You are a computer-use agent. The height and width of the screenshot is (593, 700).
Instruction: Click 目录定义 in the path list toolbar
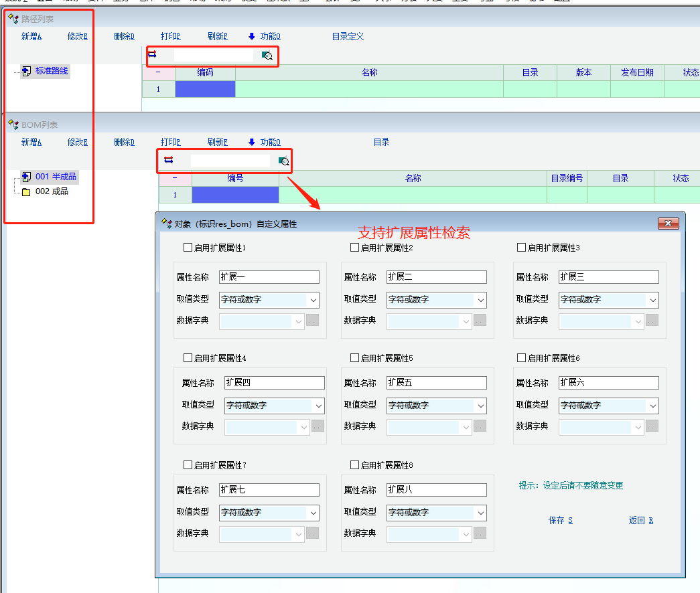(348, 37)
